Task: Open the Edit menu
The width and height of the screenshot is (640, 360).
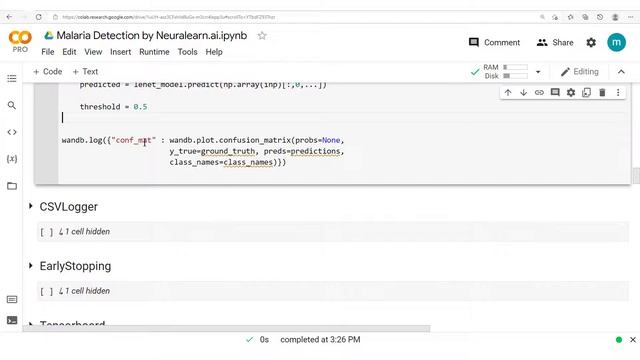Action: [69, 52]
